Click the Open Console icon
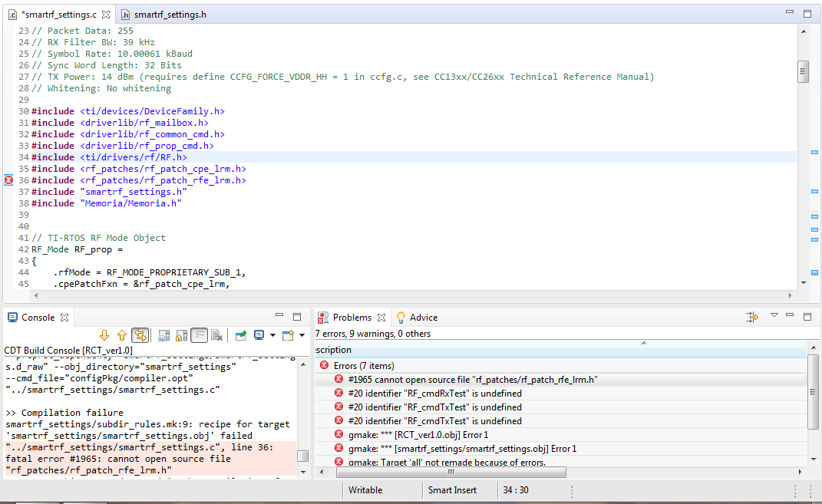This screenshot has height=504, width=822. pos(288,335)
